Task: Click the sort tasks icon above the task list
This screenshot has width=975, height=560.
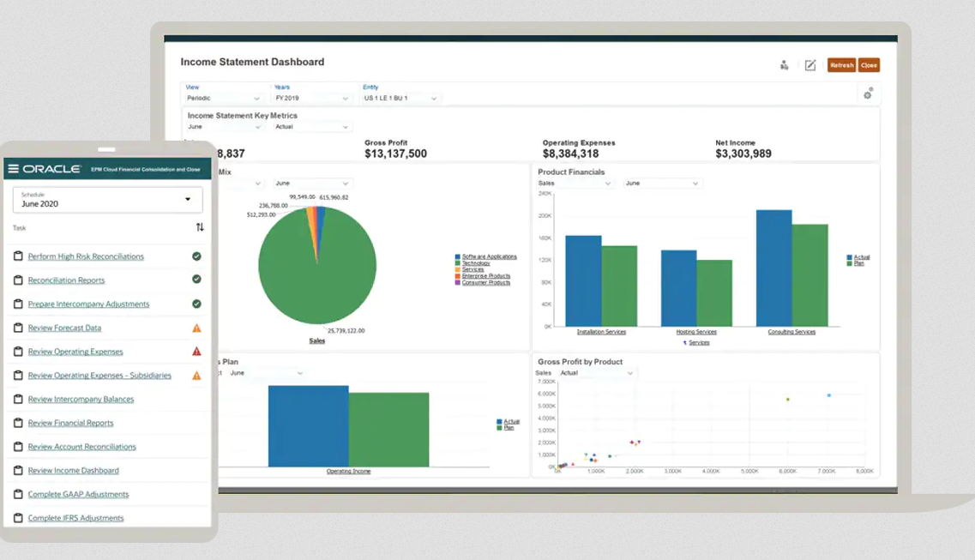Action: 200,226
